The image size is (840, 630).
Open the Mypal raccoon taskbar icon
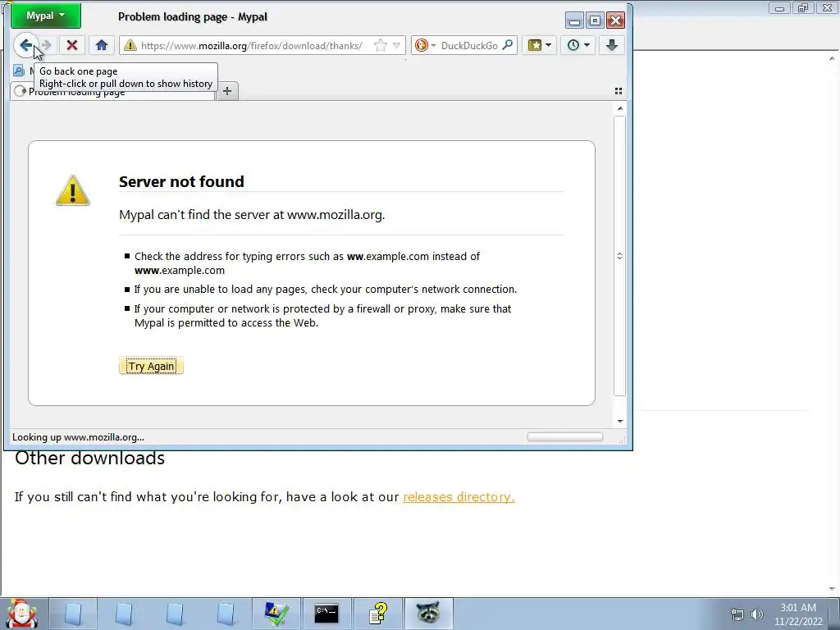point(428,614)
